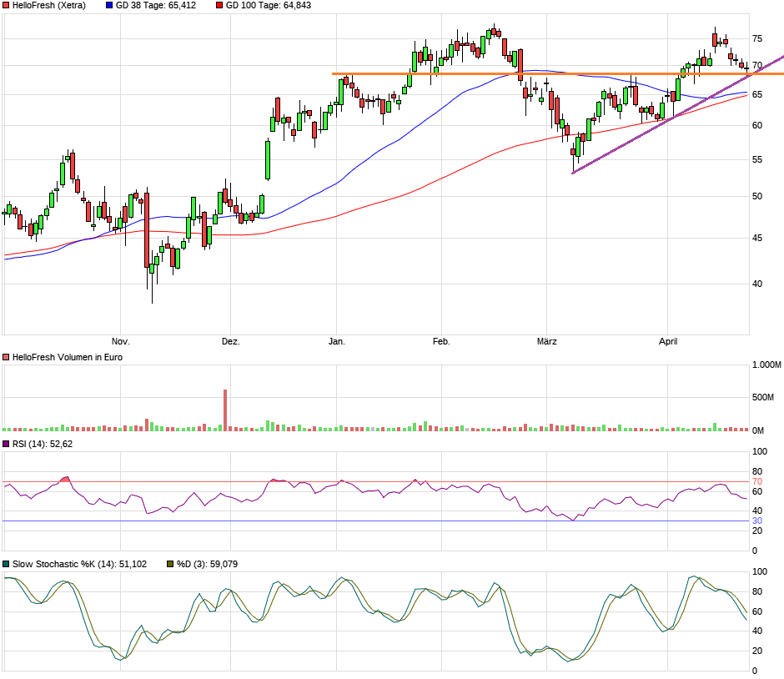The height and width of the screenshot is (679, 784).
Task: Click the red RSI overbought peak in October
Action: click(x=65, y=479)
